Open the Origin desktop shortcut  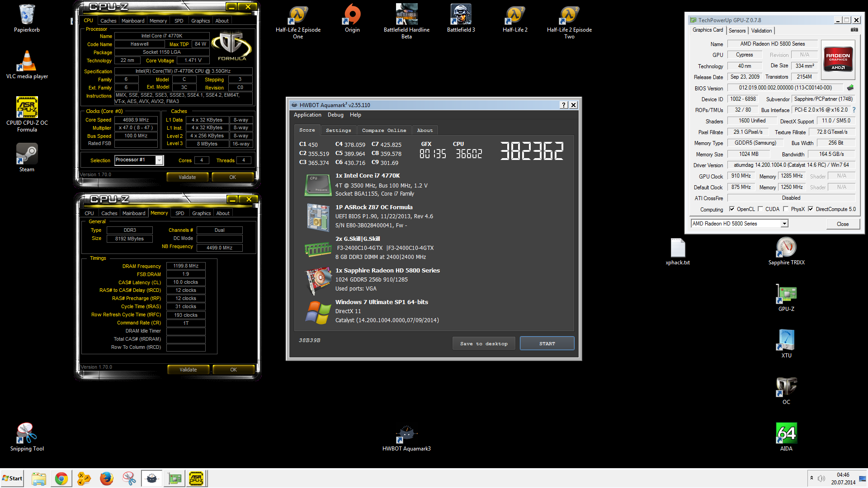click(353, 19)
